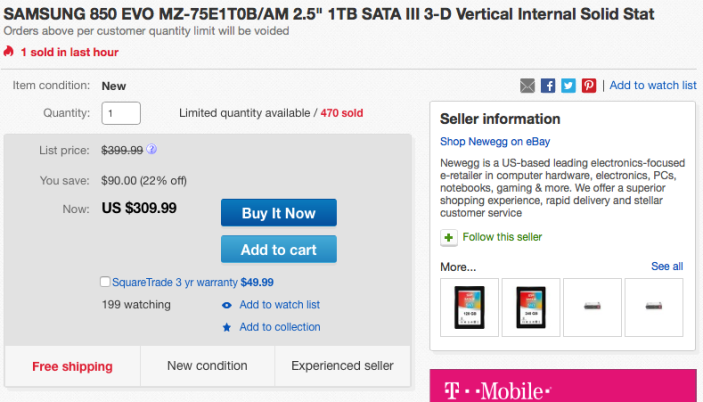
Task: Click the T-Mobile advertisement banner
Action: pyautogui.click(x=563, y=388)
